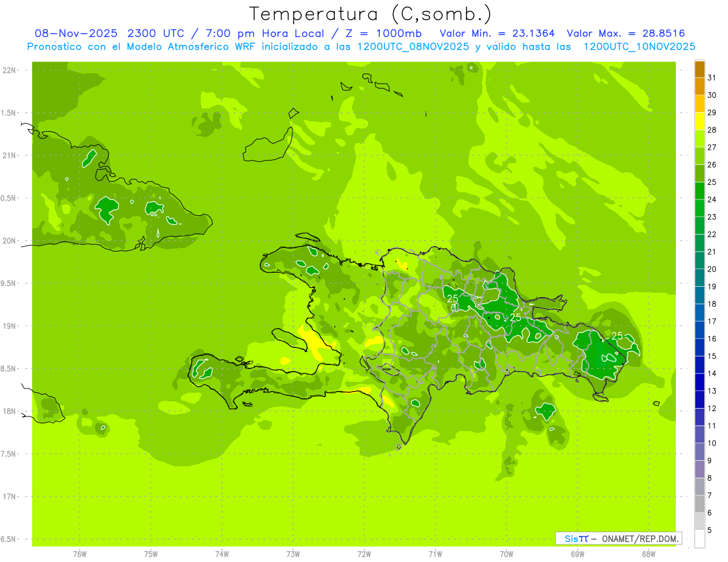Click the '28' value on the color legend
This screenshot has height=562, width=728.
click(712, 130)
